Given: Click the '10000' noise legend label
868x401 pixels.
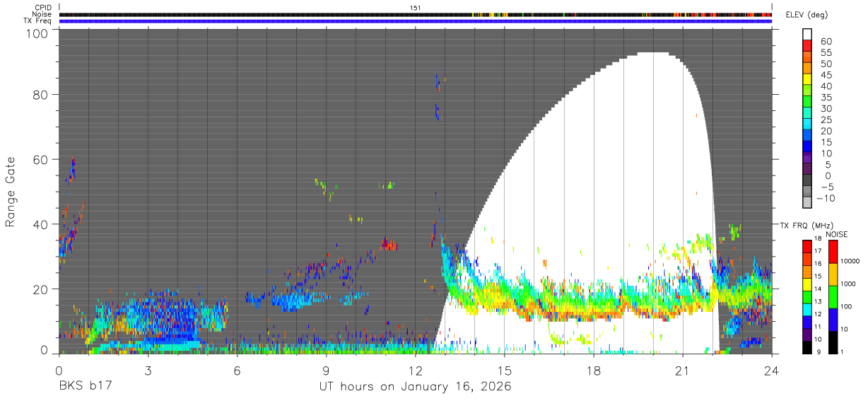Looking at the screenshot, I should point(851,262).
